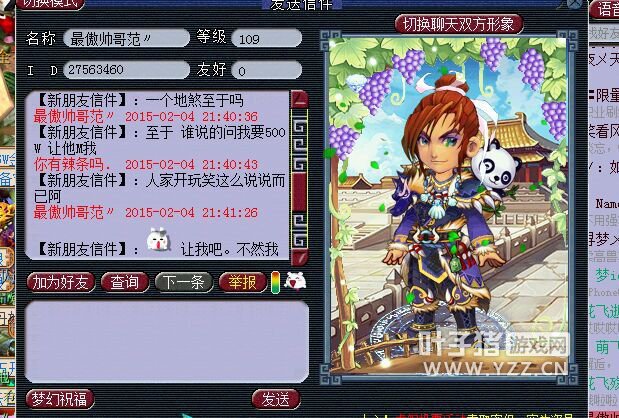Screen dimensions: 619x418
Task: Send the message with 发送 button
Action: [276, 399]
